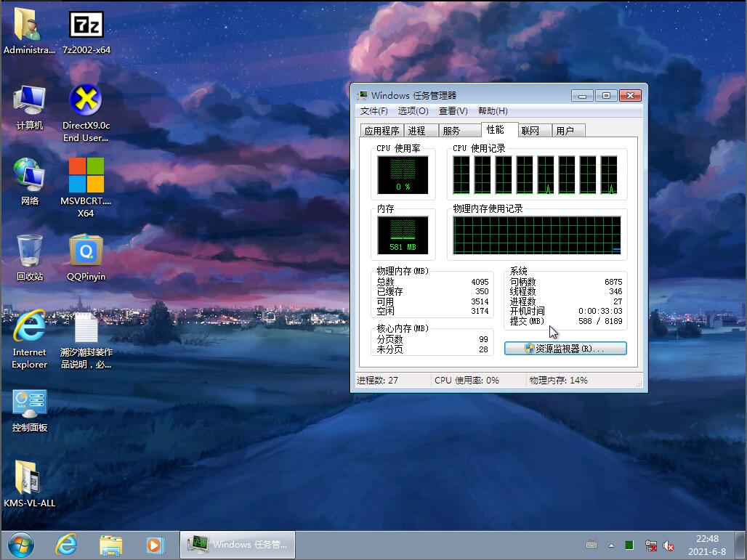Click the 资源监视器(R)... button

pyautogui.click(x=565, y=349)
